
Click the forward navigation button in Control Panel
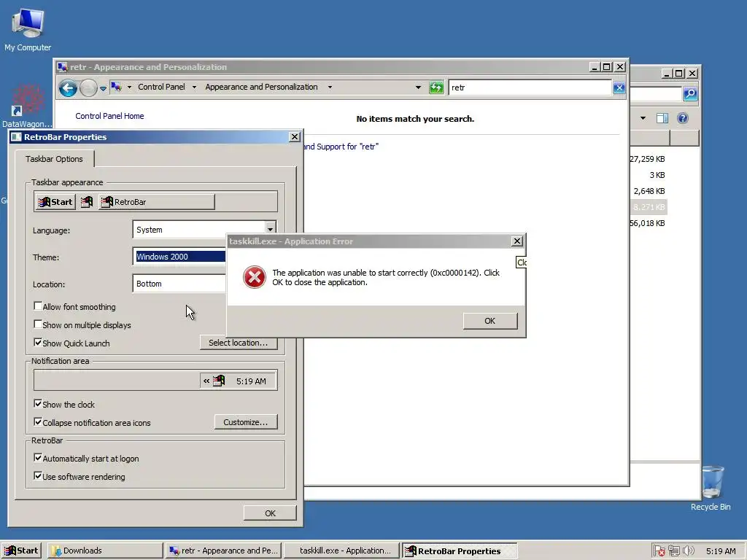pos(88,88)
